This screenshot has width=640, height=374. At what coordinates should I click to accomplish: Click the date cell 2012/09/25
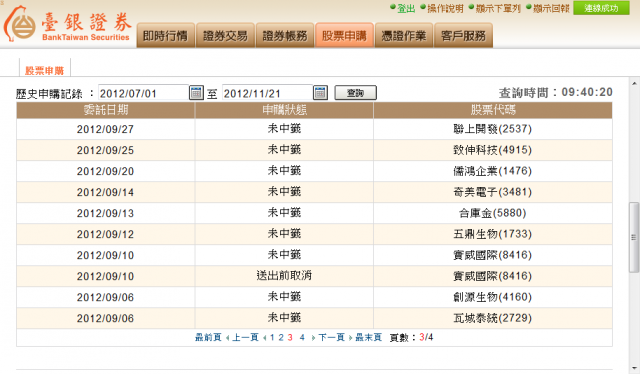[x=105, y=150]
